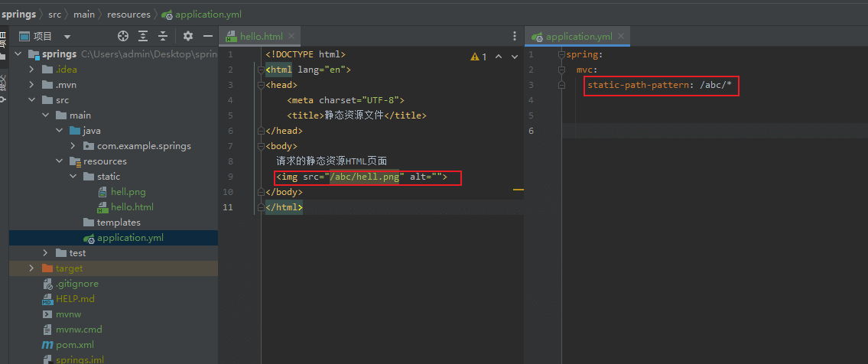Hide the project tool window with minus icon
The height and width of the screenshot is (364, 868).
pos(207,36)
